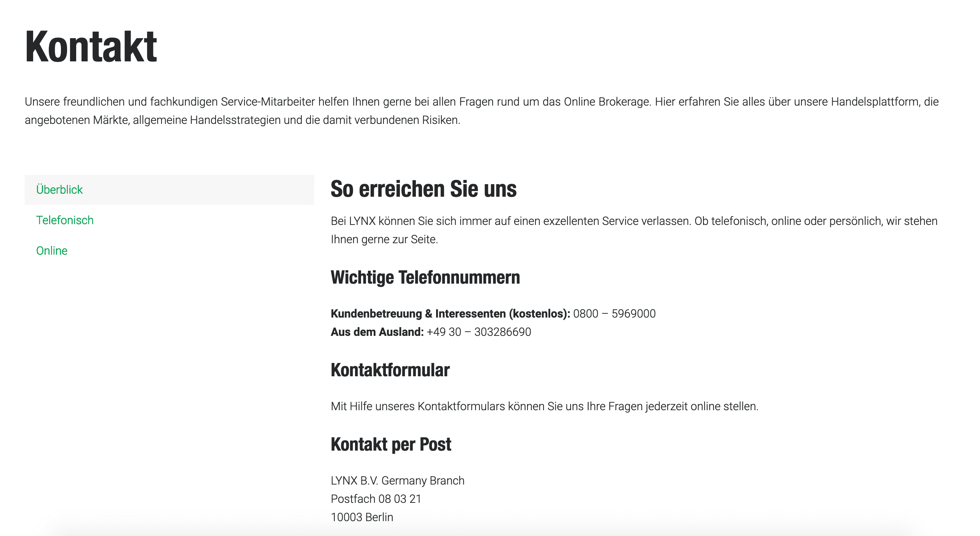Click the '10003 Berlin' address line
Image resolution: width=980 pixels, height=536 pixels.
(x=362, y=517)
